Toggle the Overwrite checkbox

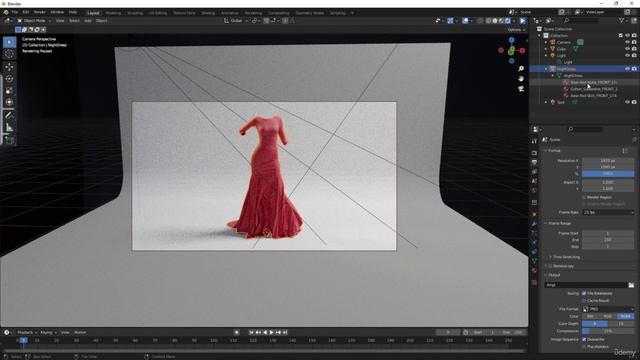point(584,339)
